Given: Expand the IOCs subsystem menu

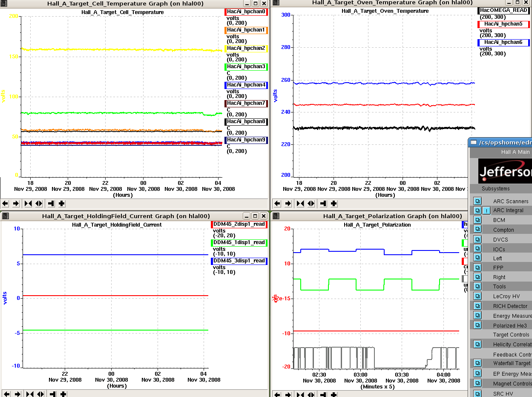Looking at the screenshot, I should tap(477, 249).
